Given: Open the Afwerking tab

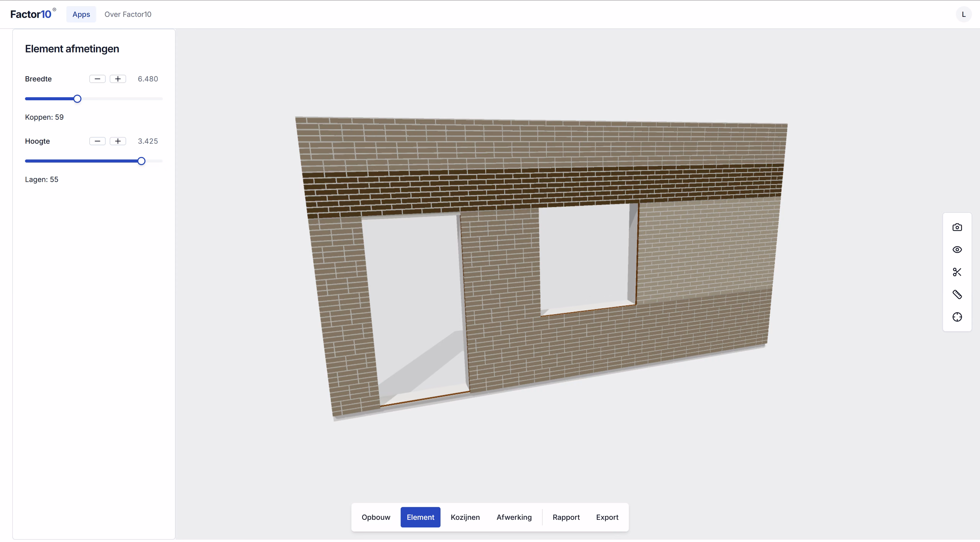Looking at the screenshot, I should coord(514,517).
